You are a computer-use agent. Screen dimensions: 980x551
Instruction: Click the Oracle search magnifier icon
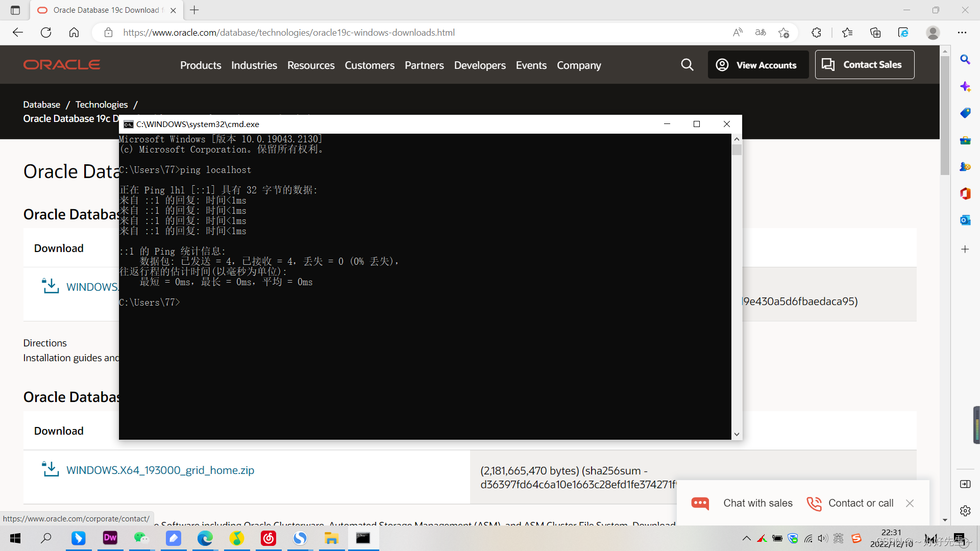(687, 65)
